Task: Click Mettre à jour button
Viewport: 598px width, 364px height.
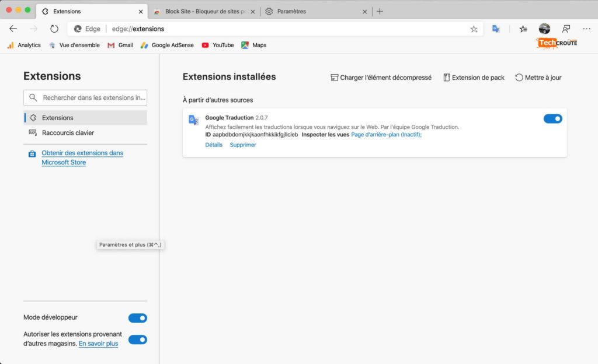Action: (x=538, y=78)
